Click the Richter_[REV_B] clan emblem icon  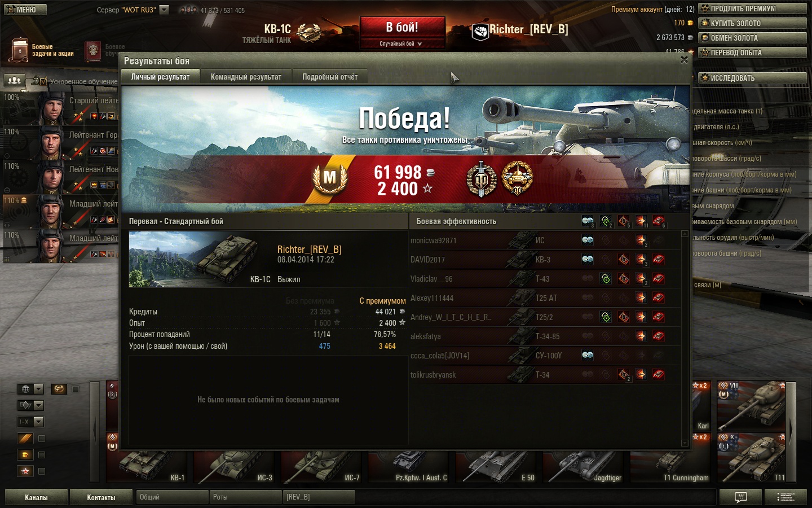tap(480, 32)
